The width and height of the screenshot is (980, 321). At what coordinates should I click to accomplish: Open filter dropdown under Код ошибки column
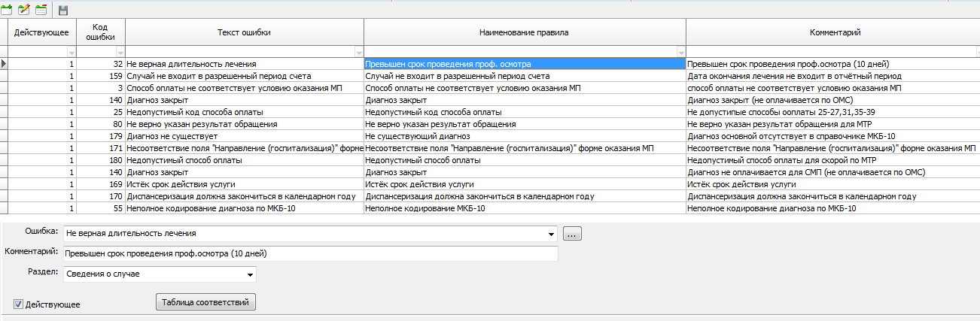120,53
